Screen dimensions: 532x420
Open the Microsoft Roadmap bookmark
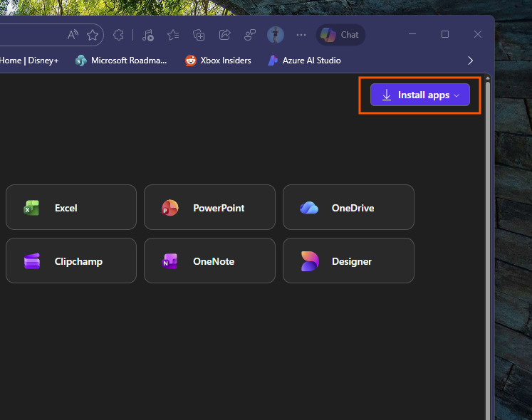click(121, 61)
